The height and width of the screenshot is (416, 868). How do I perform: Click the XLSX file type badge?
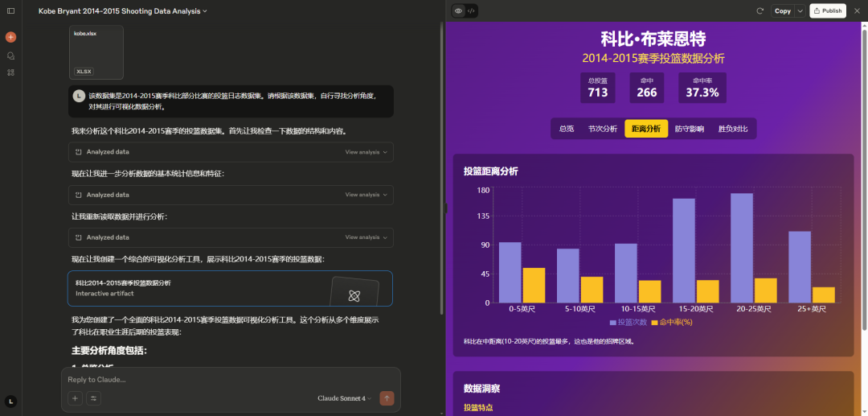coord(84,72)
